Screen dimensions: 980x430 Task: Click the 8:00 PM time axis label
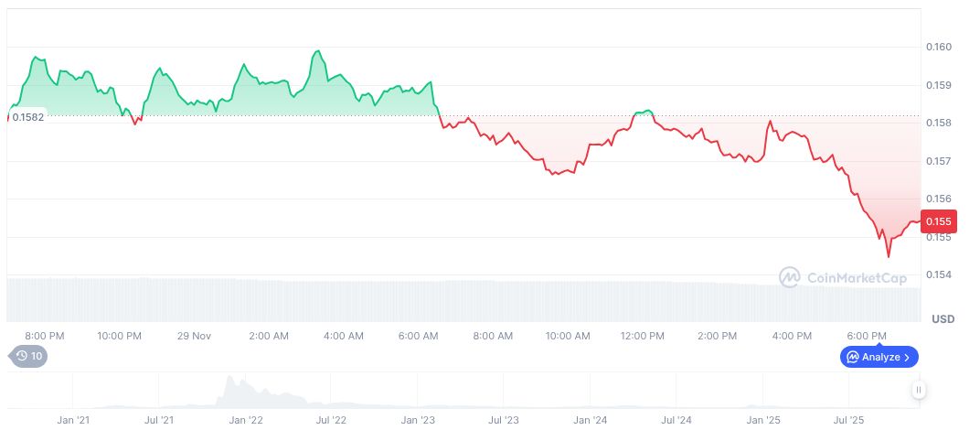tap(44, 336)
